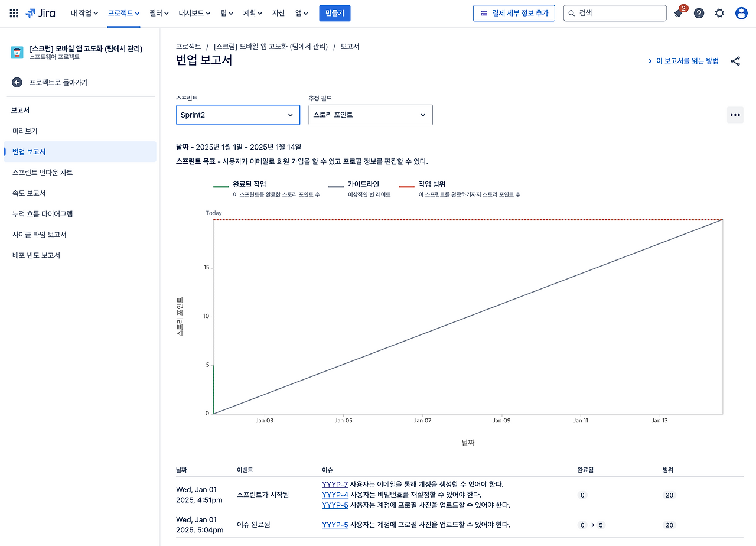Viewport: 756px width, 546px height.
Task: Open the Jira app switcher grid
Action: pyautogui.click(x=14, y=13)
